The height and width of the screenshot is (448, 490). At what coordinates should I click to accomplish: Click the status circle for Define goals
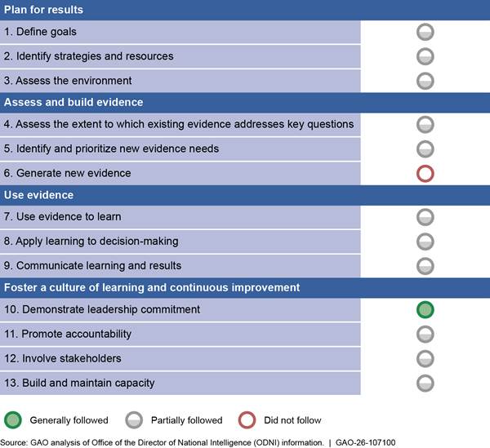point(425,33)
